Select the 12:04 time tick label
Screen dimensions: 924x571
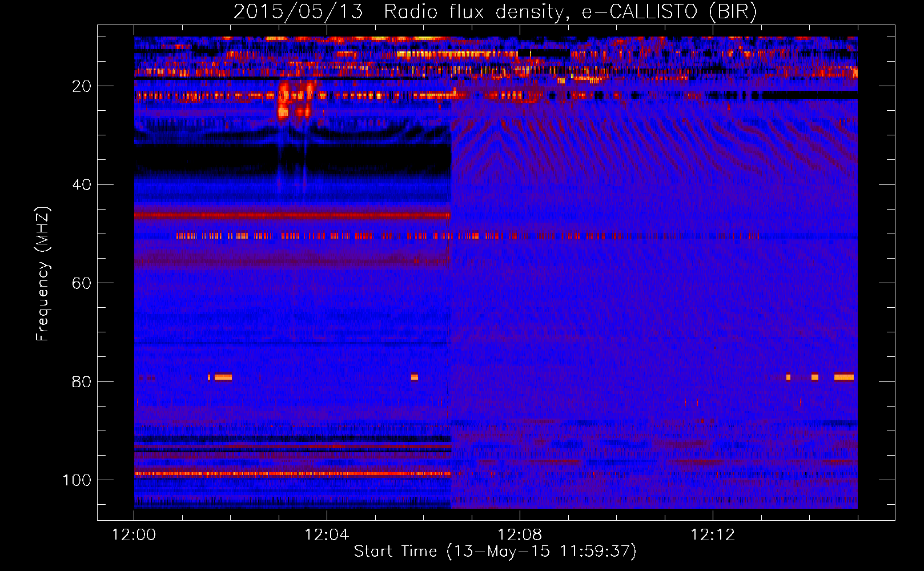pos(327,535)
